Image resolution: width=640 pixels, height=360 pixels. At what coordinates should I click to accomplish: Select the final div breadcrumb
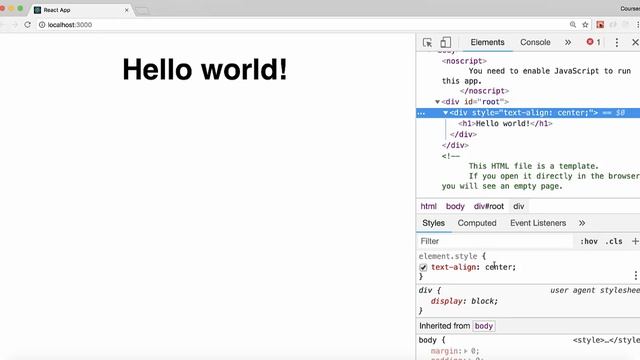coord(518,206)
